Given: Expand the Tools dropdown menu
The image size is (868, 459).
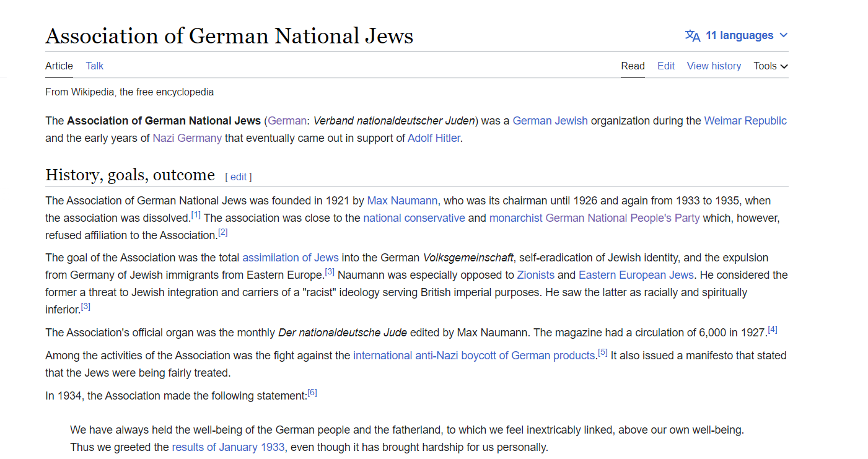Looking at the screenshot, I should pyautogui.click(x=771, y=66).
